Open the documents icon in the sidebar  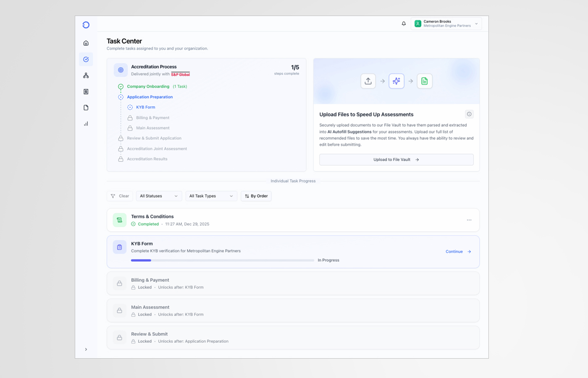[x=86, y=108]
